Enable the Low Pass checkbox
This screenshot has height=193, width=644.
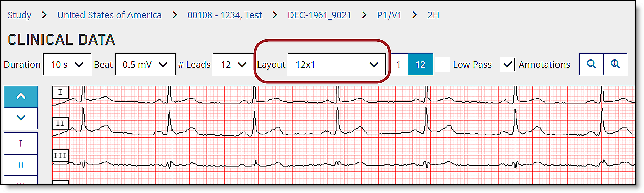click(443, 65)
